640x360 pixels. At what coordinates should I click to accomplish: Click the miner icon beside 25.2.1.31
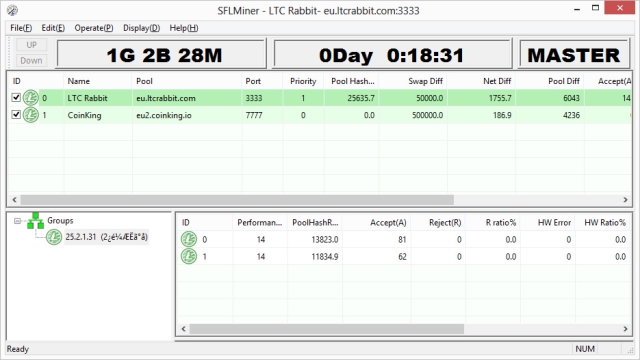click(53, 237)
